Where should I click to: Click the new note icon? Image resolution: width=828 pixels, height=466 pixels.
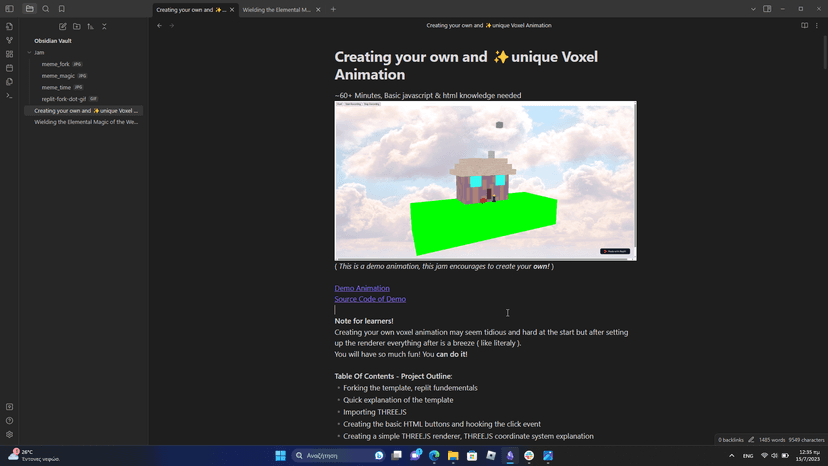point(63,26)
